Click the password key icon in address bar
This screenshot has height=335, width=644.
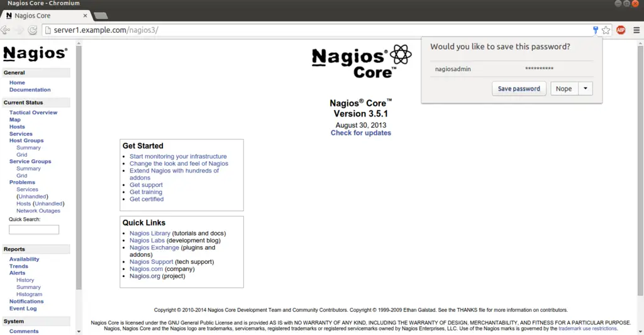point(595,30)
